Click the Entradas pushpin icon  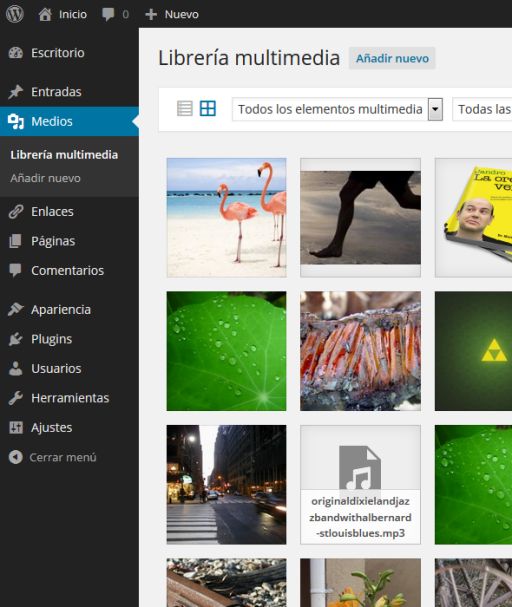click(x=16, y=92)
